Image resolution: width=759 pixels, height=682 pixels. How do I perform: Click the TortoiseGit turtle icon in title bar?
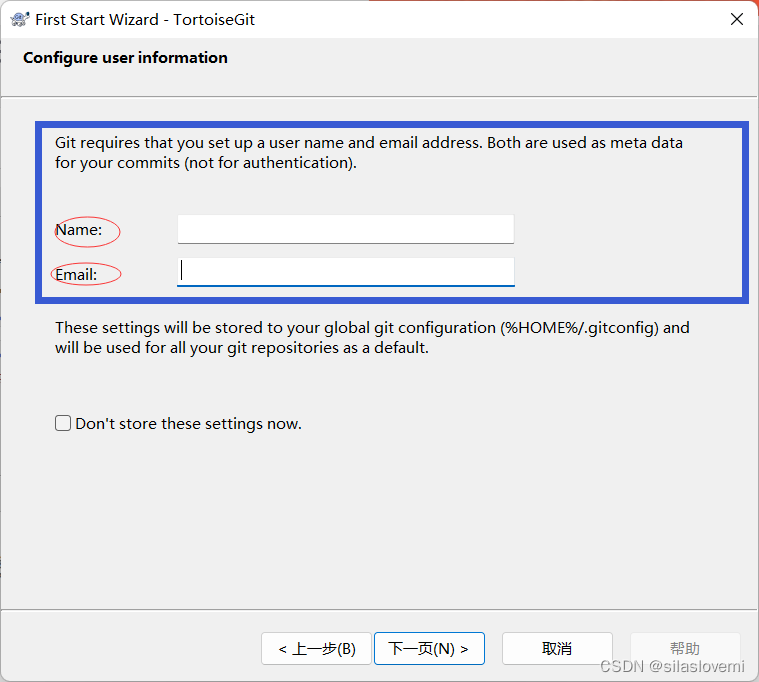click(x=20, y=19)
